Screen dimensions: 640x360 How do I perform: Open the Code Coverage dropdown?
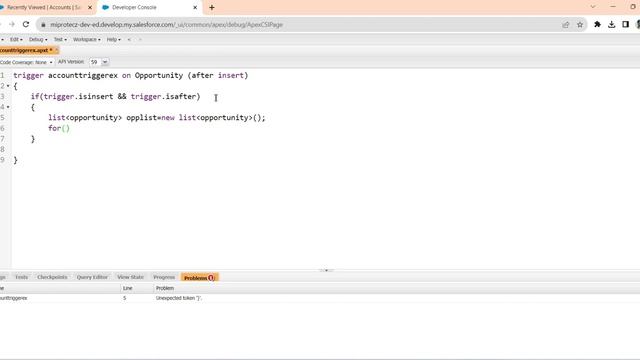click(27, 62)
